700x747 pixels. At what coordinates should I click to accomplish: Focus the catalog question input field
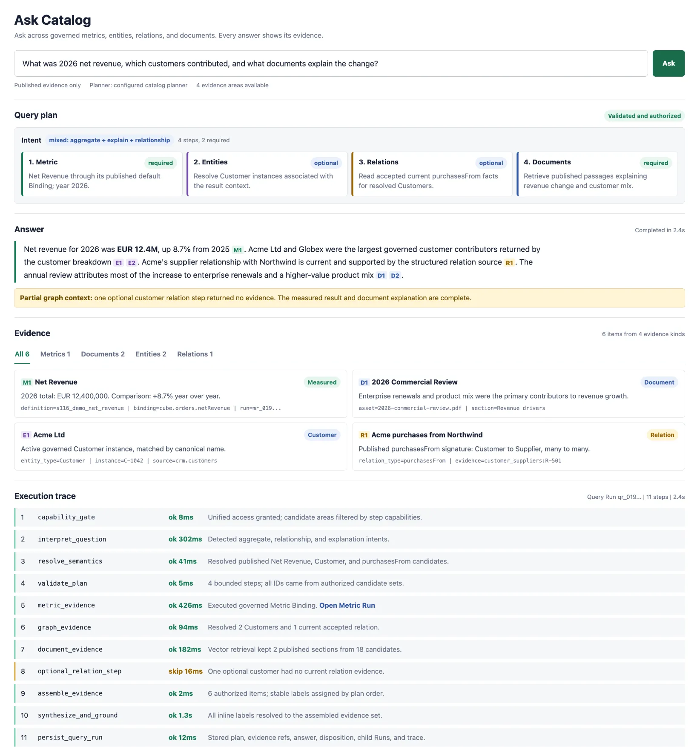331,63
